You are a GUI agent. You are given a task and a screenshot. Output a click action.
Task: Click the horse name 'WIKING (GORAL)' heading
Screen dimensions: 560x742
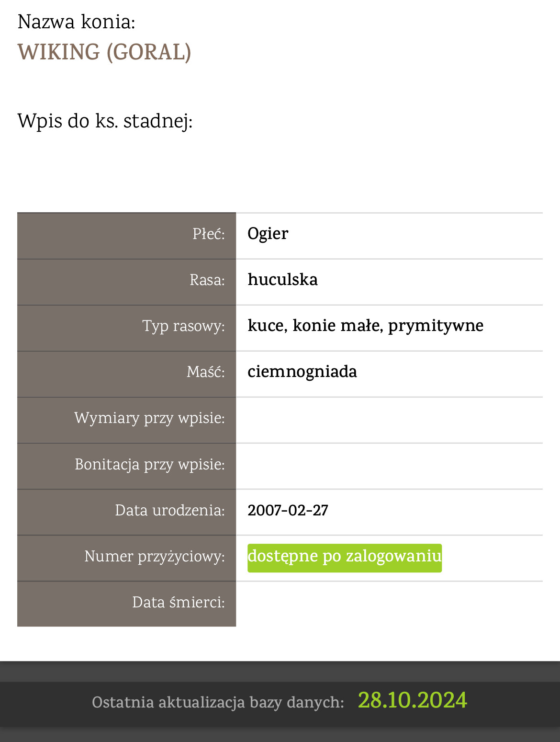click(x=104, y=52)
